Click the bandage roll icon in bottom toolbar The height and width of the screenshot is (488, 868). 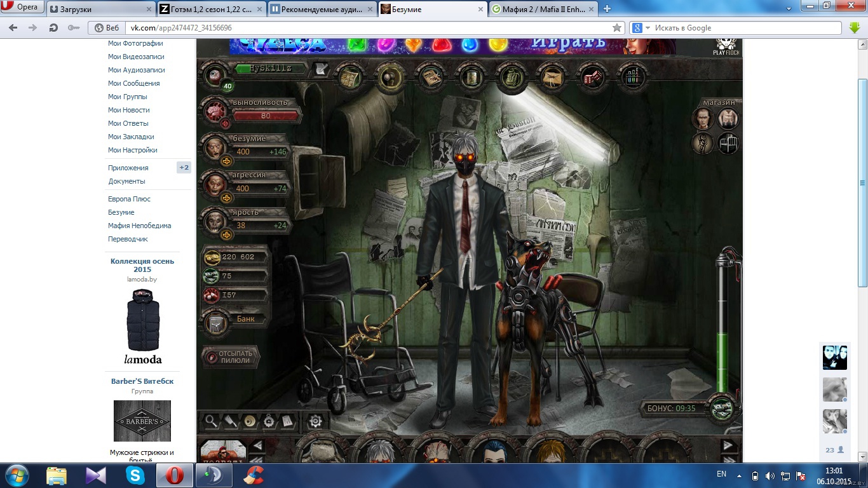coord(250,420)
